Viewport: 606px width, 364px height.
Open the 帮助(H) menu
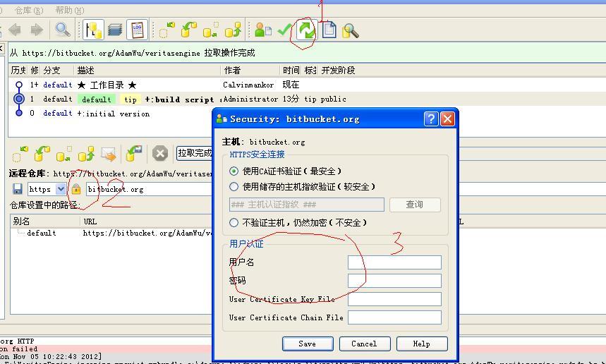click(x=70, y=11)
